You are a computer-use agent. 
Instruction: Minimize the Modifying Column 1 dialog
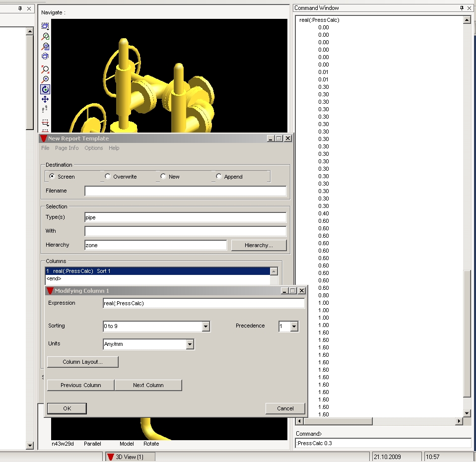click(x=284, y=291)
